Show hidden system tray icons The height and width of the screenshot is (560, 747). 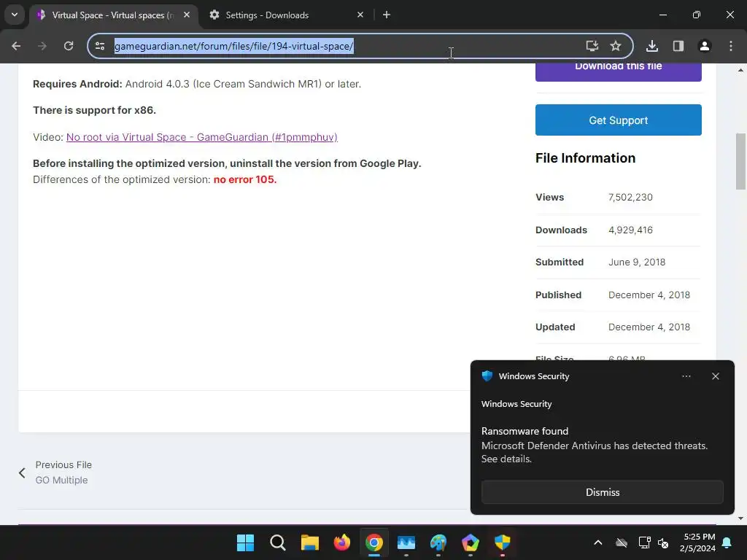(598, 542)
